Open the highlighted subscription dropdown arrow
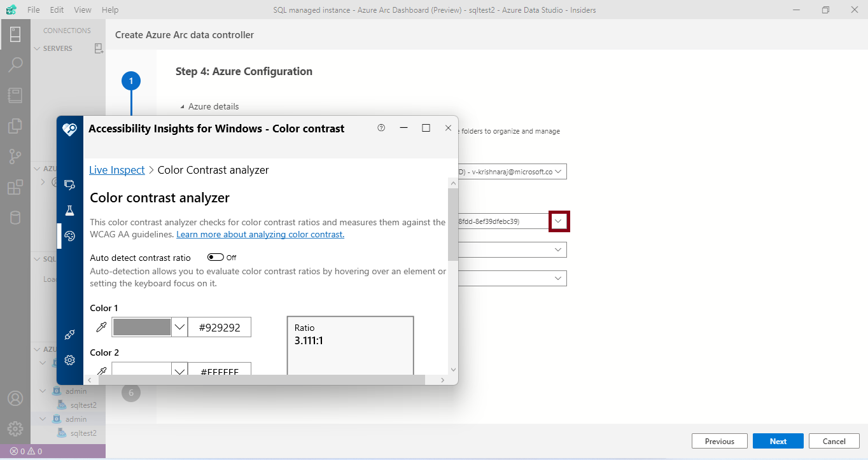The height and width of the screenshot is (460, 868). (559, 221)
